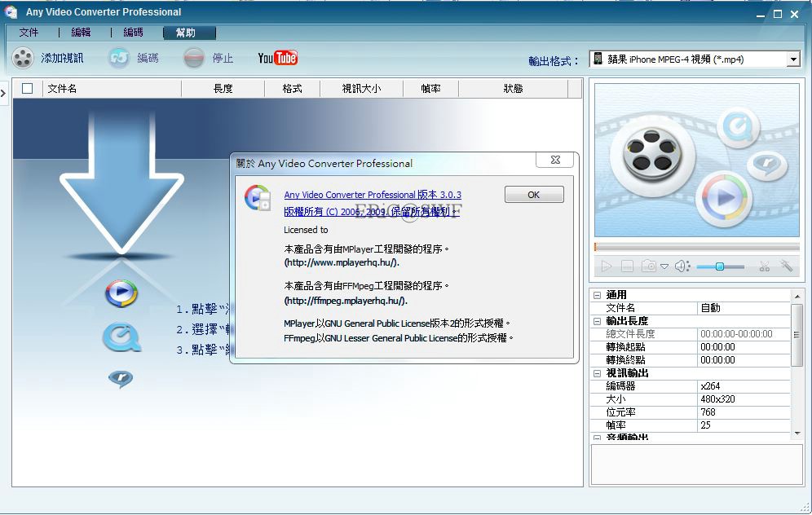Image resolution: width=812 pixels, height=515 pixels.
Task: Click the wand effects icon in player bar
Action: pyautogui.click(x=787, y=266)
